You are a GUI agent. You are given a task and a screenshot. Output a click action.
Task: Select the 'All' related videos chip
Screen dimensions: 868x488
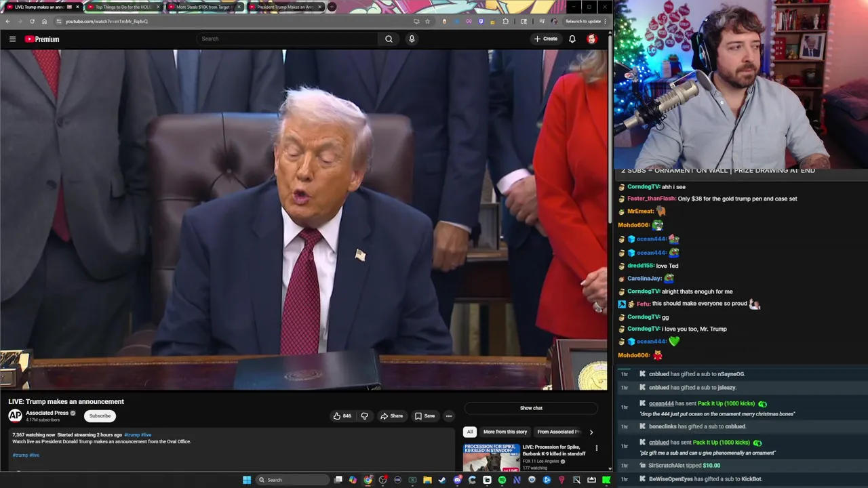[x=469, y=432]
